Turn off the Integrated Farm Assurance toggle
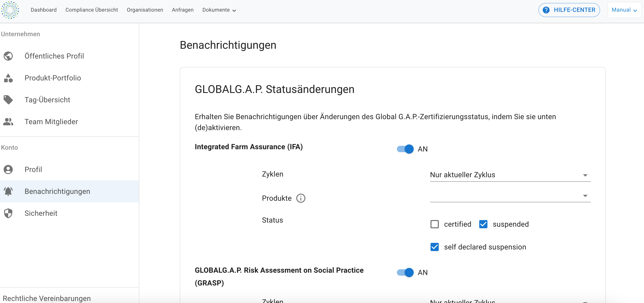644x303 pixels. coord(405,149)
